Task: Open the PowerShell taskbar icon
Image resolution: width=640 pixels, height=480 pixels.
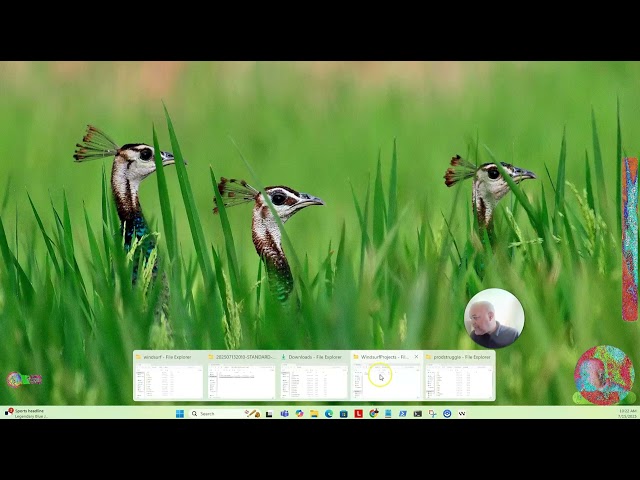Action: [403, 413]
